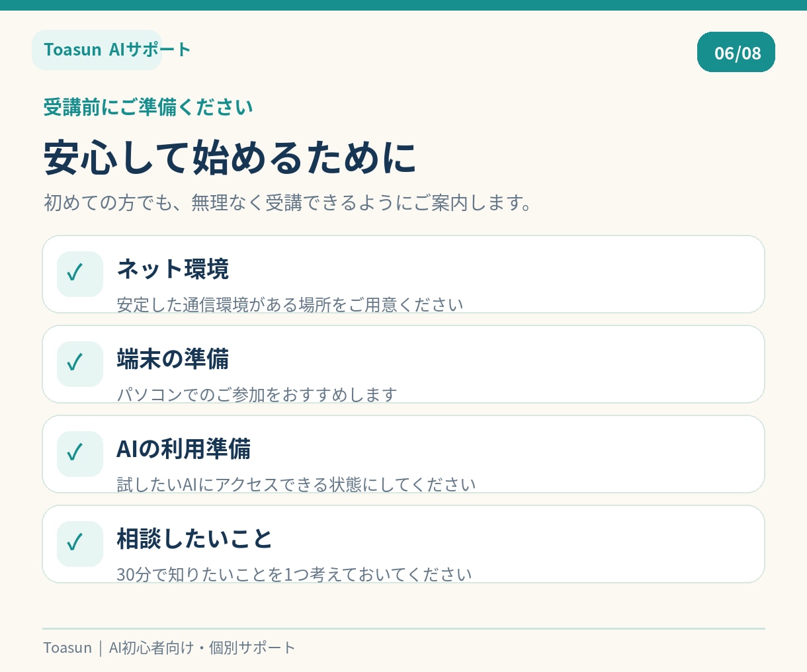This screenshot has height=672, width=807.
Task: Select the 端末の準備 card title
Action: point(173,359)
